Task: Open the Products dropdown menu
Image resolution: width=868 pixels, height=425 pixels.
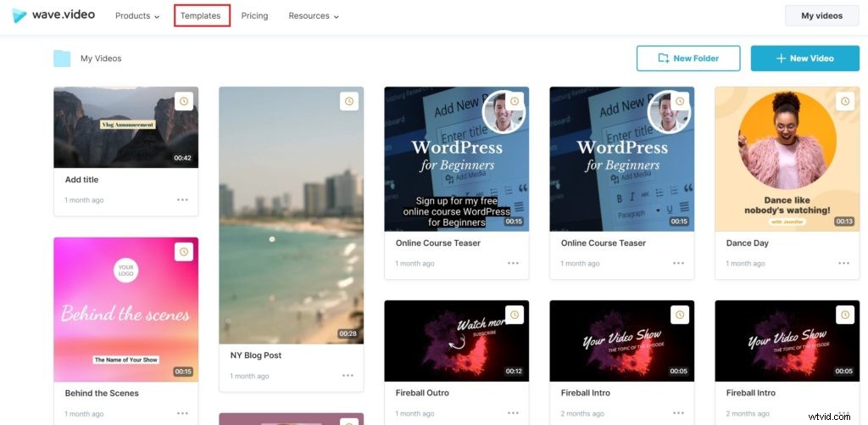Action: click(137, 16)
